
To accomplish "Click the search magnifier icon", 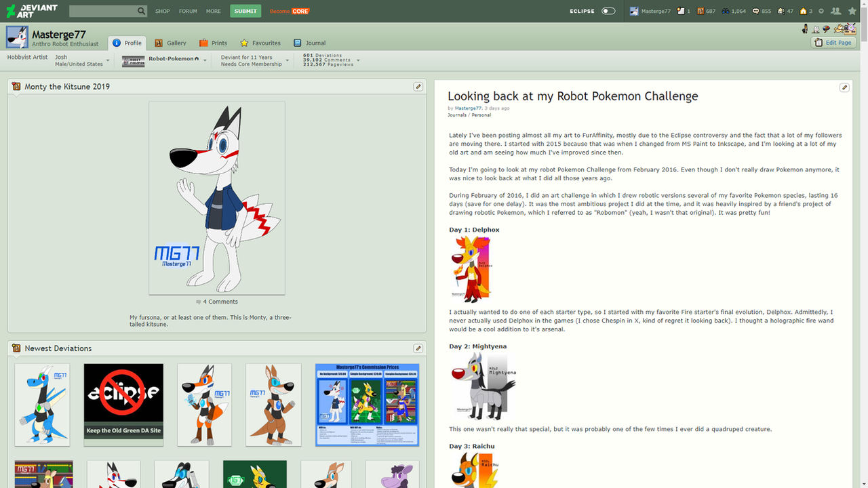I will pos(141,11).
